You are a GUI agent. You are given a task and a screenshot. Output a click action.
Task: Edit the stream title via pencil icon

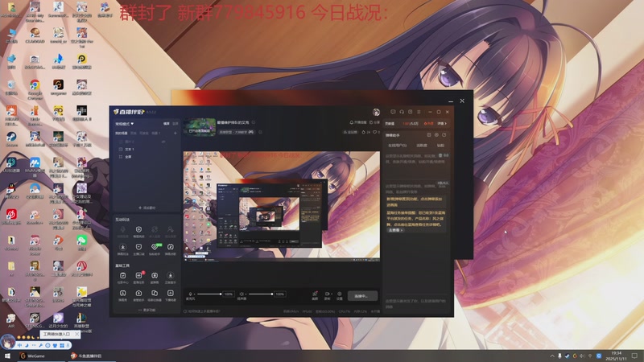[254, 122]
